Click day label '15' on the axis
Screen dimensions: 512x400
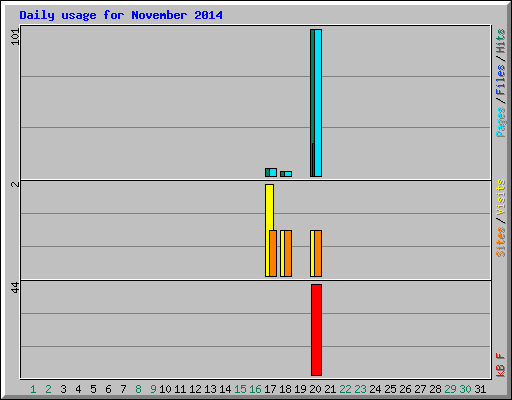[x=240, y=389]
